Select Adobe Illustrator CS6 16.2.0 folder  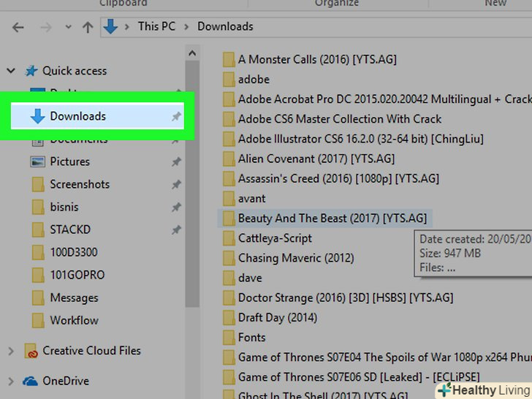[x=361, y=139]
